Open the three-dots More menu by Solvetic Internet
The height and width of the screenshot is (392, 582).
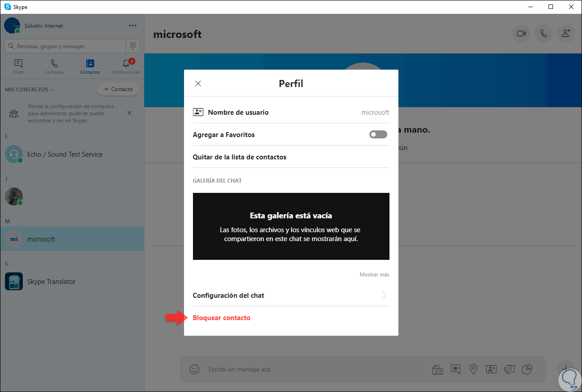(133, 26)
